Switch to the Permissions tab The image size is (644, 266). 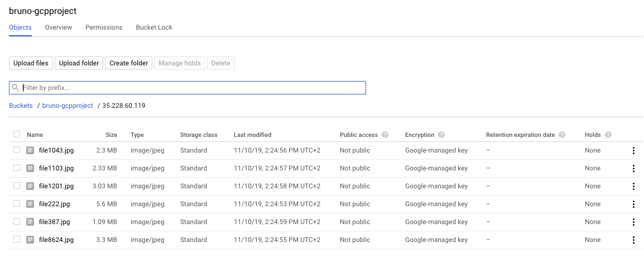pos(104,27)
